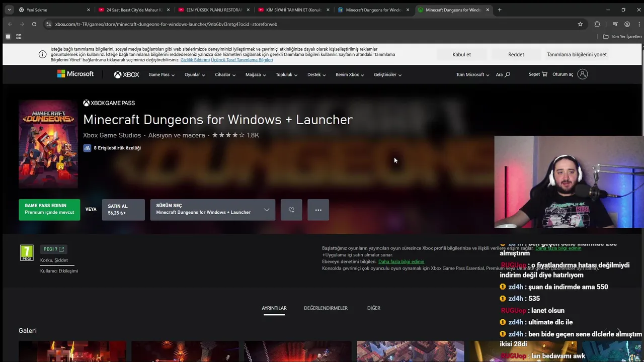
Task: Click the PEGI 7 rating badge image
Action: pos(27,253)
